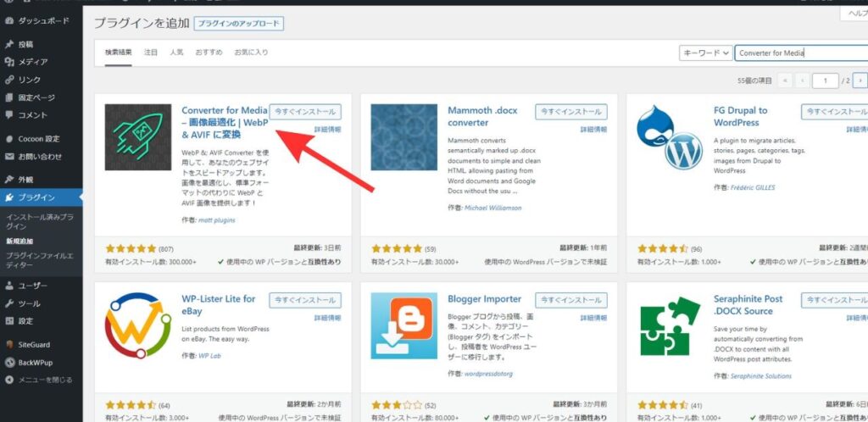The image size is (868, 422).
Task: Click the SiteGuard menu label
Action: 34,345
